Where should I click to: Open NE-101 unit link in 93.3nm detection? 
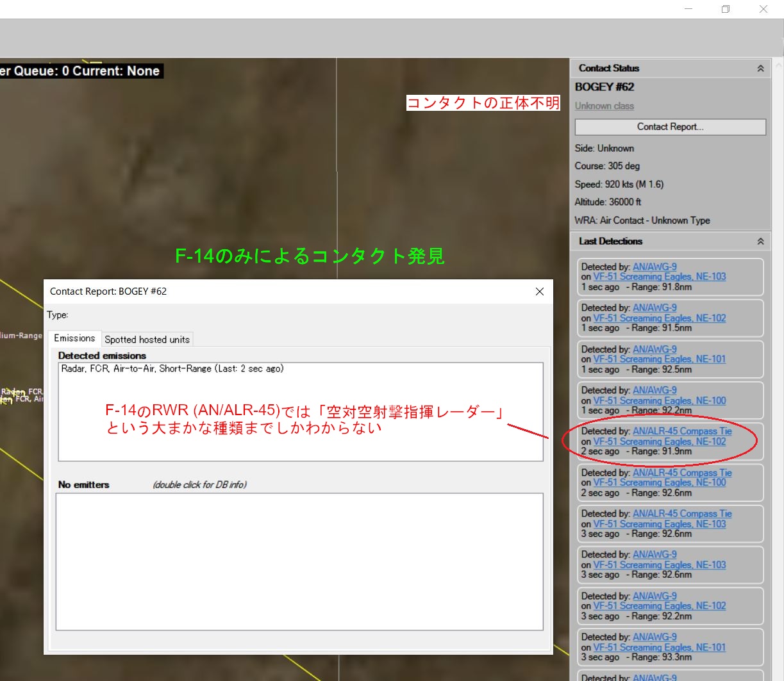pos(660,648)
